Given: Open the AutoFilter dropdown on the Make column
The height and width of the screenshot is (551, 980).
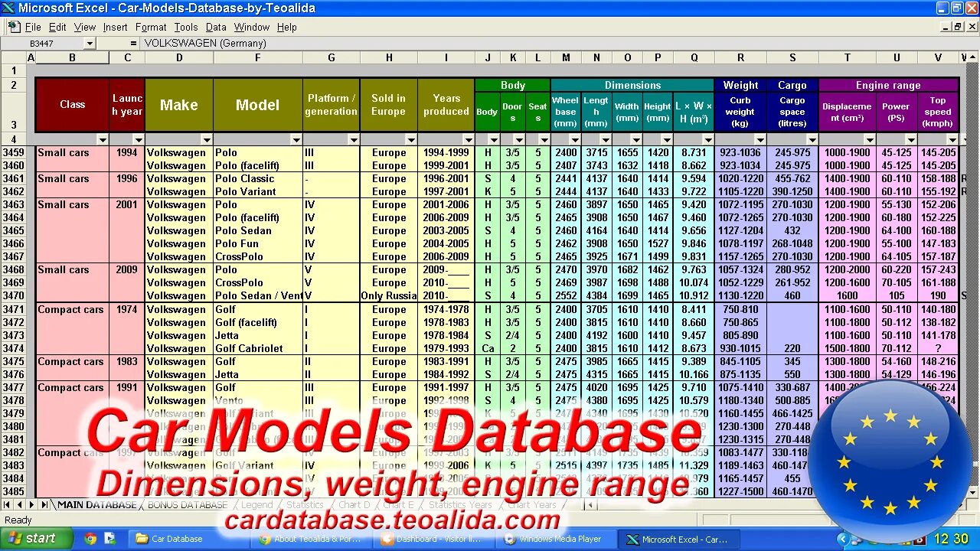Looking at the screenshot, I should (207, 139).
